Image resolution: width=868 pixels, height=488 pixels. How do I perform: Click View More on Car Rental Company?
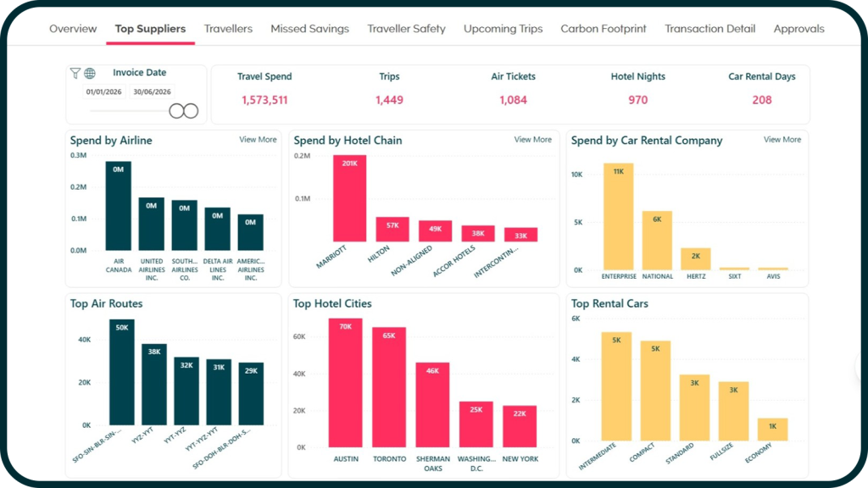click(782, 140)
